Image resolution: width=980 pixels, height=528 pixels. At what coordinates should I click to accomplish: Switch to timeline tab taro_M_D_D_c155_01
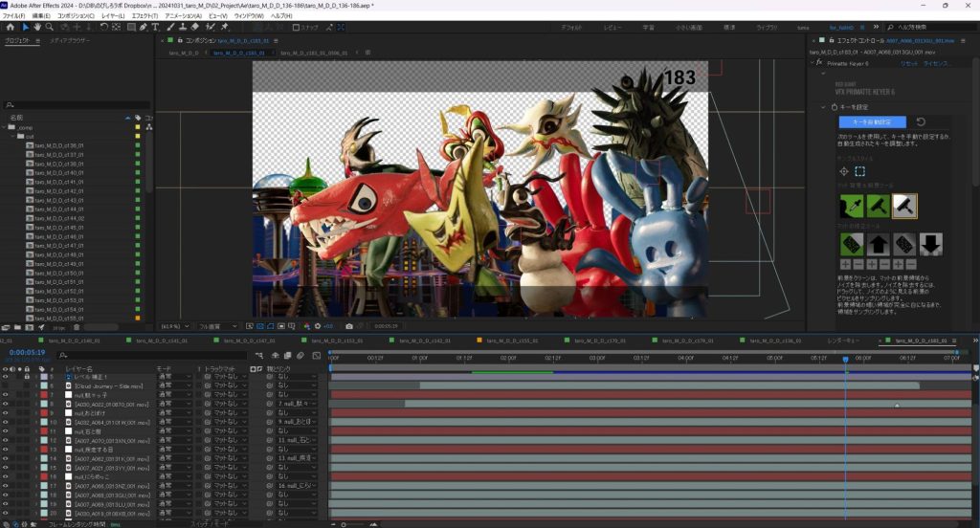[513, 341]
